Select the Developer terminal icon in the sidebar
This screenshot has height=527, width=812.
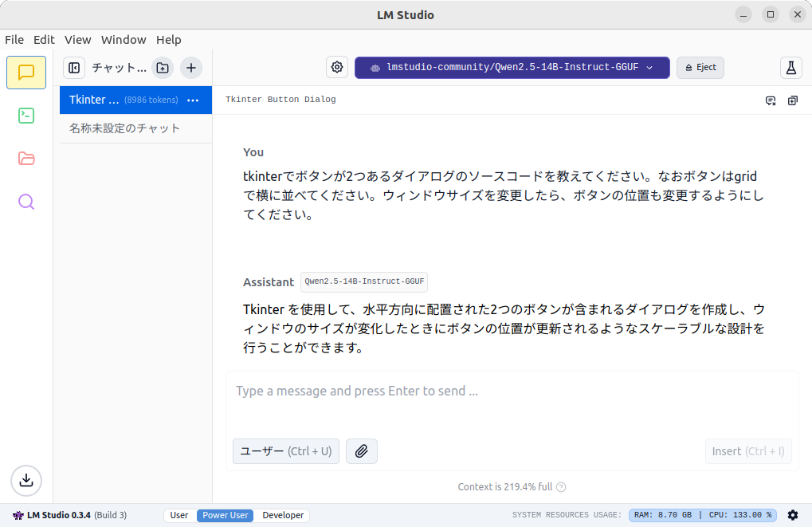[25, 115]
